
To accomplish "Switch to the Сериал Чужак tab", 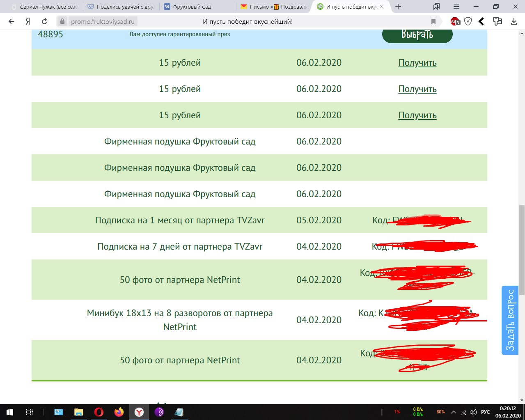I will coord(44,7).
